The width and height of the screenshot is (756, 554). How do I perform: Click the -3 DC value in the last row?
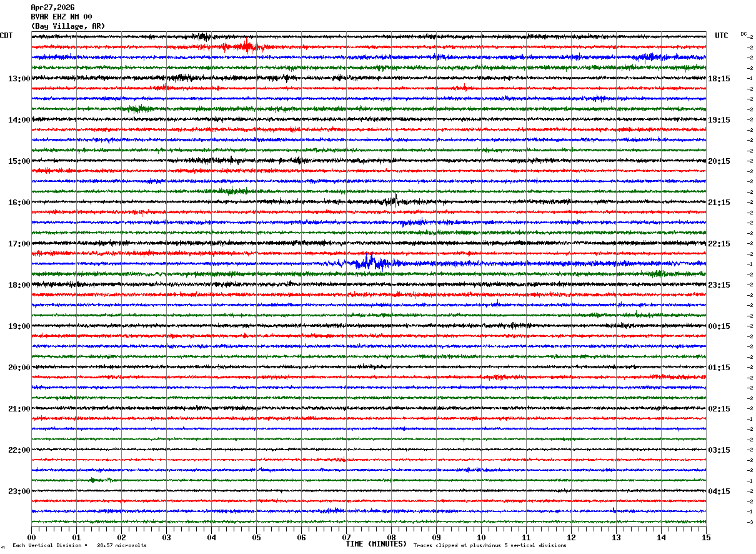click(750, 522)
